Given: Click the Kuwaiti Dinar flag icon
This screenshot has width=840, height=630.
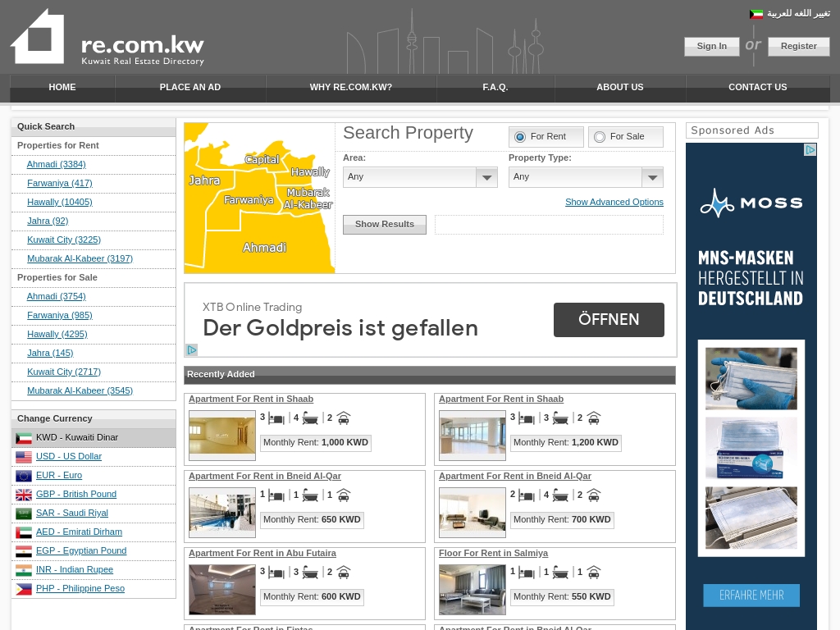Looking at the screenshot, I should coord(24,438).
